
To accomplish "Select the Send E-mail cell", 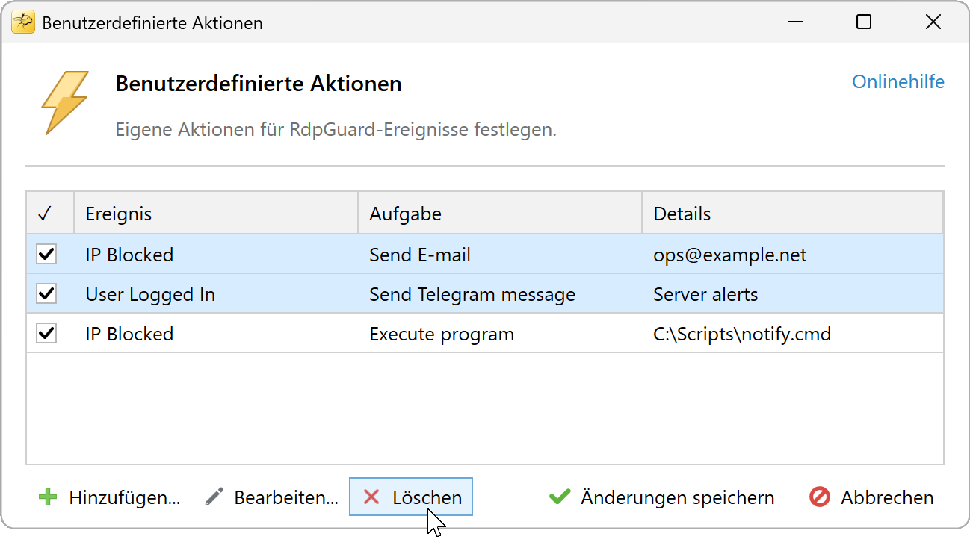I will point(500,255).
